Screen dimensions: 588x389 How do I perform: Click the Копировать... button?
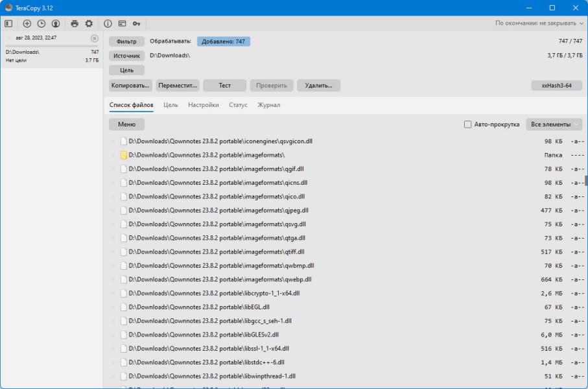tap(130, 86)
